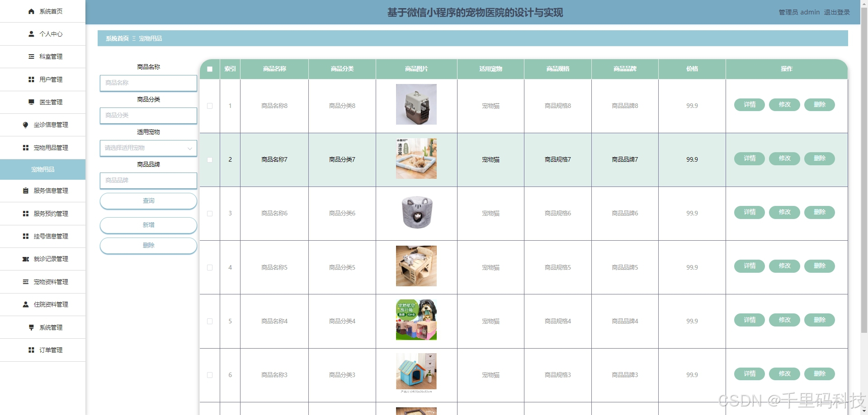
Task: Click 修改 for 商品名称4 row
Action: [784, 320]
